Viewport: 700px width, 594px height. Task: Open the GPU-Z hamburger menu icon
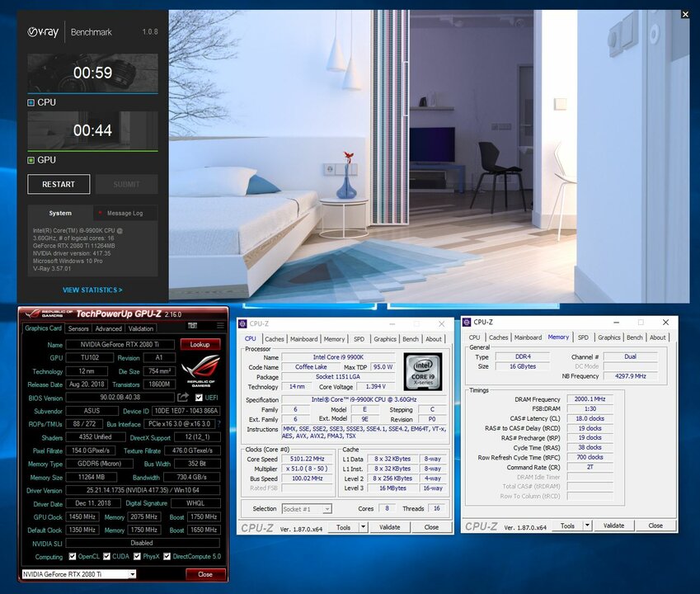(220, 326)
